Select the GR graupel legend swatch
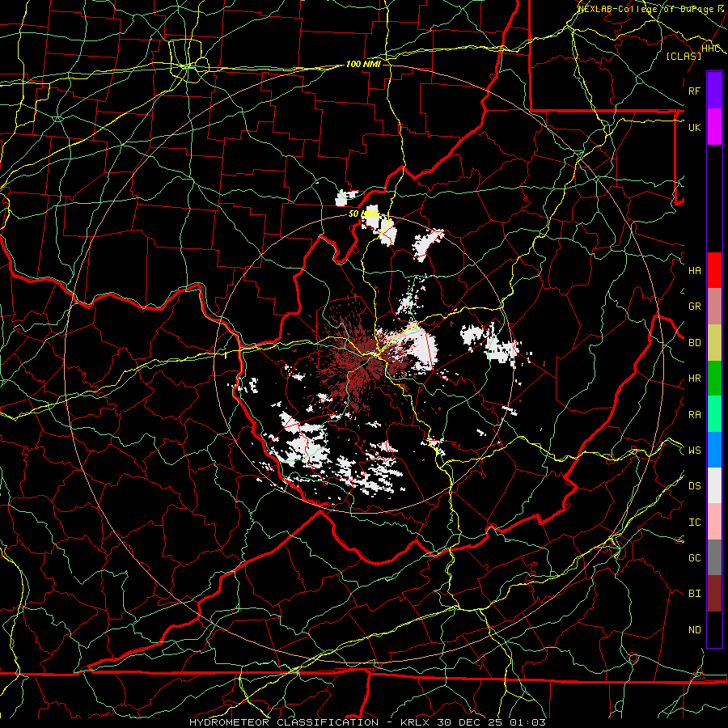This screenshot has width=728, height=728. tap(714, 307)
